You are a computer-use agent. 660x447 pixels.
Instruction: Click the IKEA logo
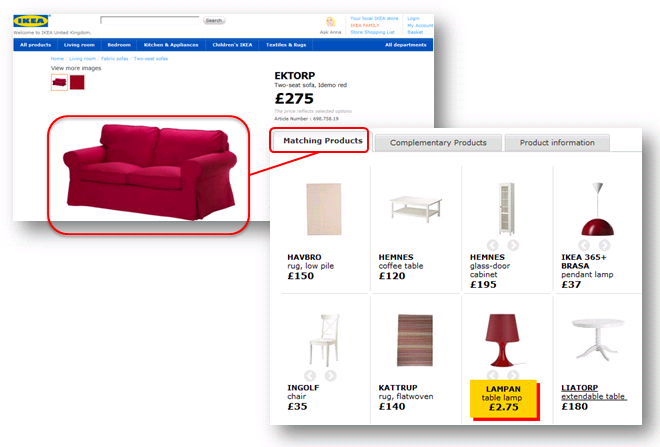pyautogui.click(x=32, y=21)
